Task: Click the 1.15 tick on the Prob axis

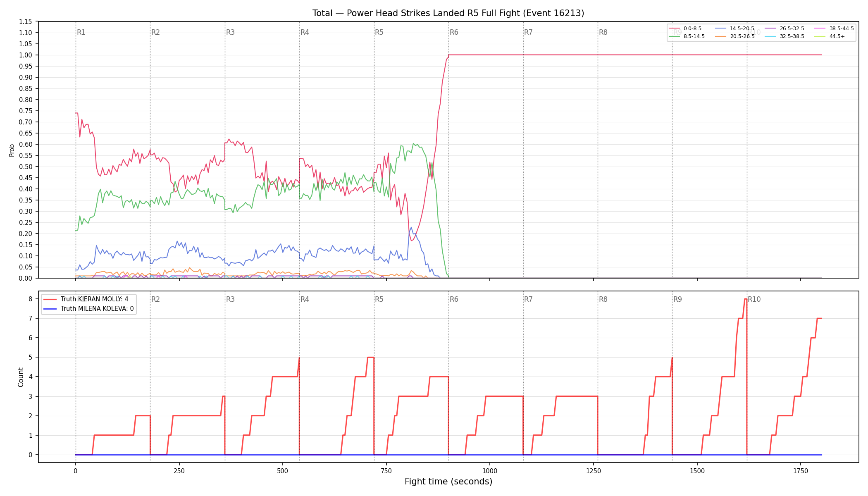Action: pos(26,21)
